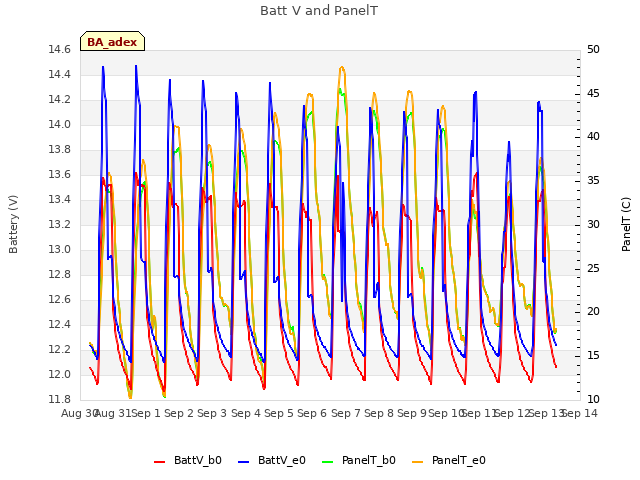Click the 45 tick on PanelT axis
The height and width of the screenshot is (480, 640).
pyautogui.click(x=593, y=93)
